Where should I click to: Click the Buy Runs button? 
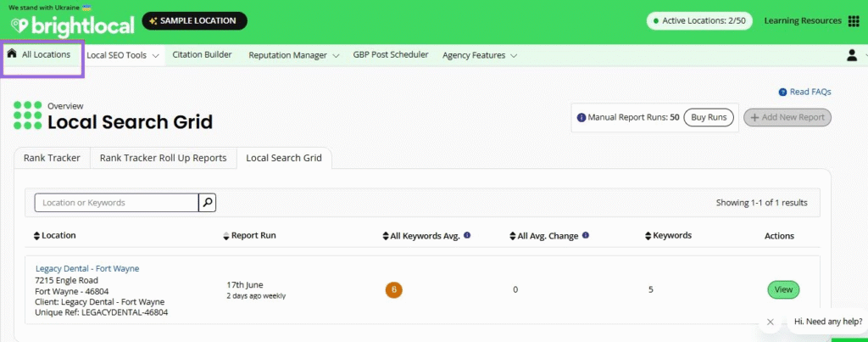[x=709, y=117]
